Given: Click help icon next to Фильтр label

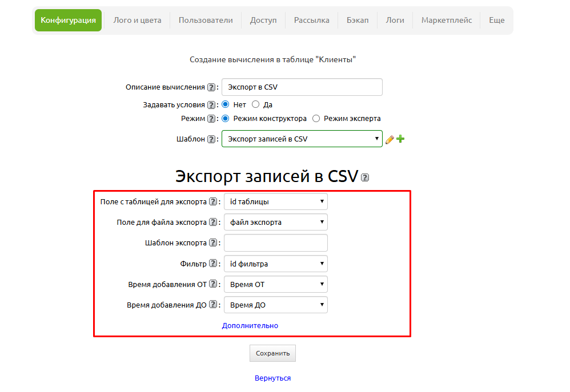Looking at the screenshot, I should (213, 264).
